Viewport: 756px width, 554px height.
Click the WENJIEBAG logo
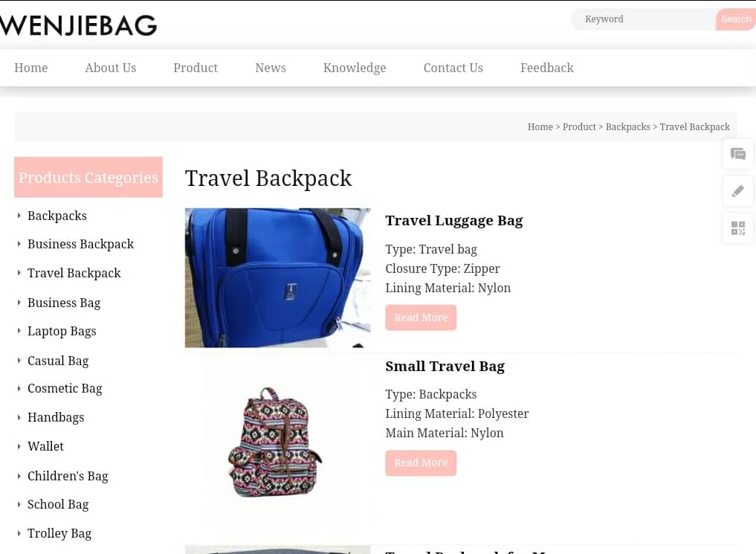(x=79, y=25)
